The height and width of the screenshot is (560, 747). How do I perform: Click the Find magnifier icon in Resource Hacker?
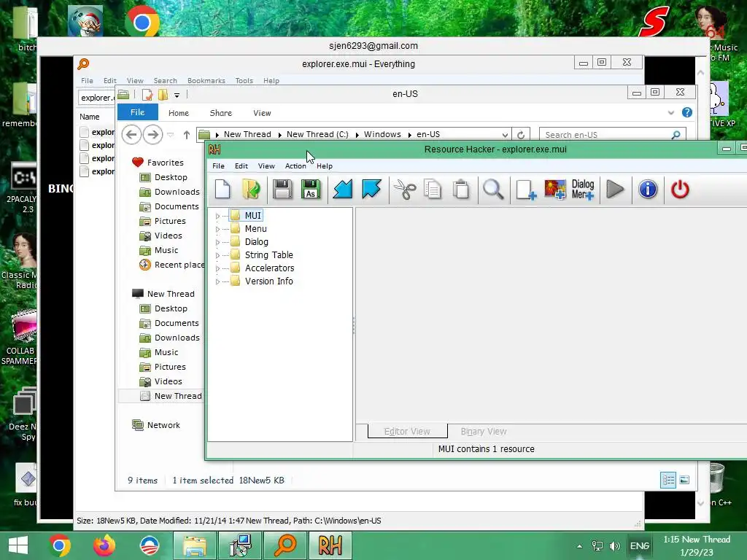(x=493, y=190)
